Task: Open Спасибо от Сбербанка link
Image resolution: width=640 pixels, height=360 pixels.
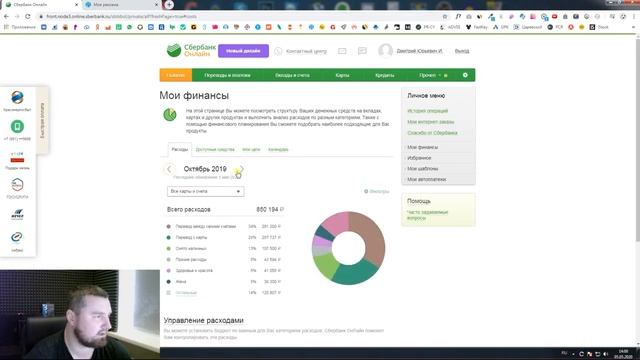Action: [x=432, y=133]
